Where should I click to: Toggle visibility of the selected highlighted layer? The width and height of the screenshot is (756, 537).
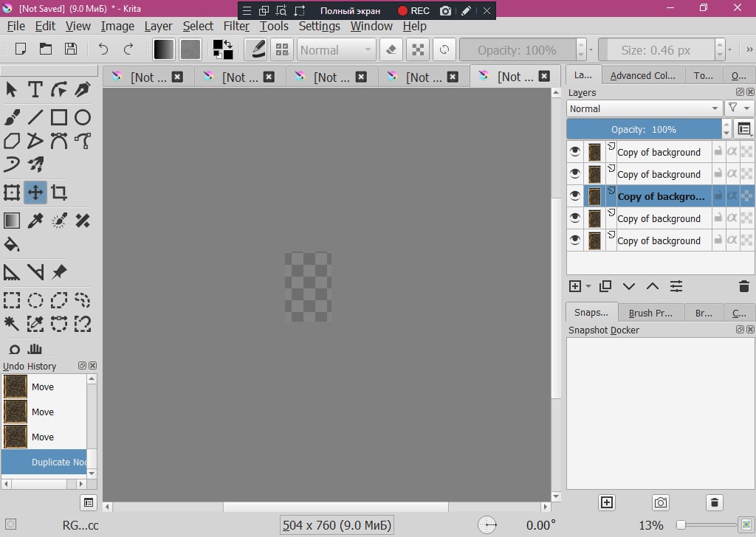(574, 196)
